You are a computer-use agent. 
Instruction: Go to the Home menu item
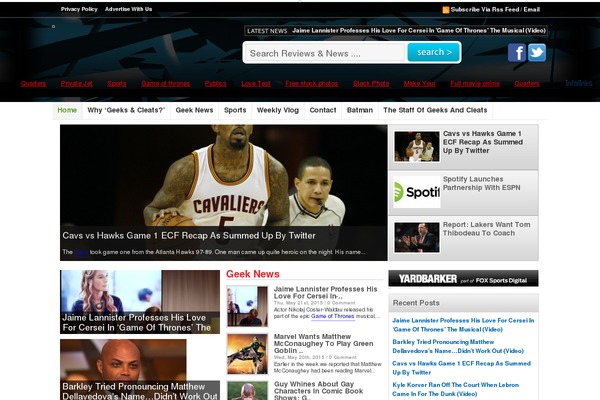click(67, 111)
